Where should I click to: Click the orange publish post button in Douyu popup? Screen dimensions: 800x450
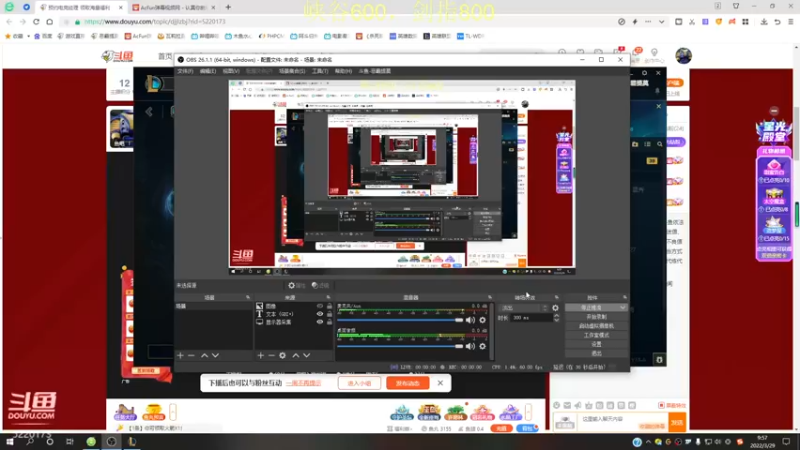tap(408, 383)
